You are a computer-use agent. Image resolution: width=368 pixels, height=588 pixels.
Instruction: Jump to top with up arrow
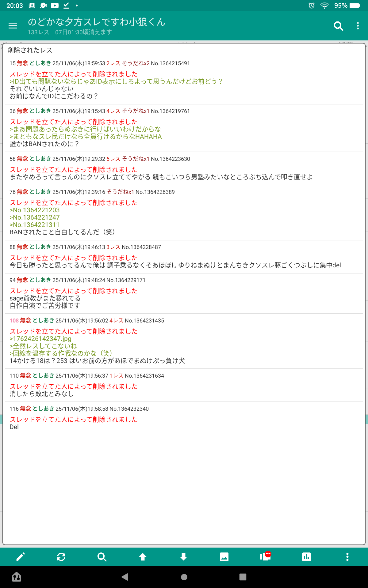pyautogui.click(x=143, y=557)
